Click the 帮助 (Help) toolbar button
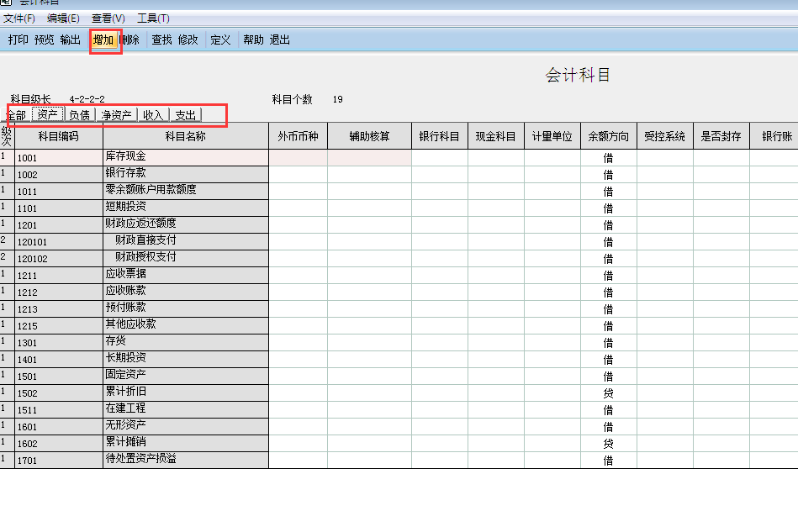 pyautogui.click(x=253, y=40)
